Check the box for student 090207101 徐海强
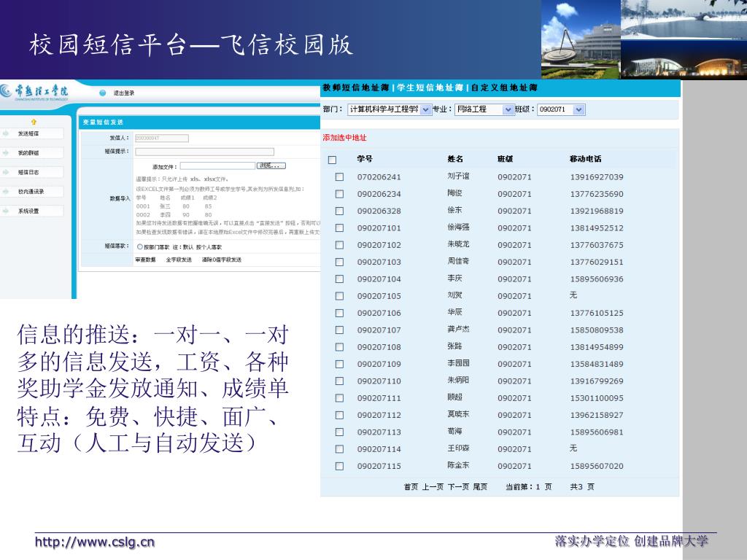Screen dimensions: 747x560 point(339,228)
